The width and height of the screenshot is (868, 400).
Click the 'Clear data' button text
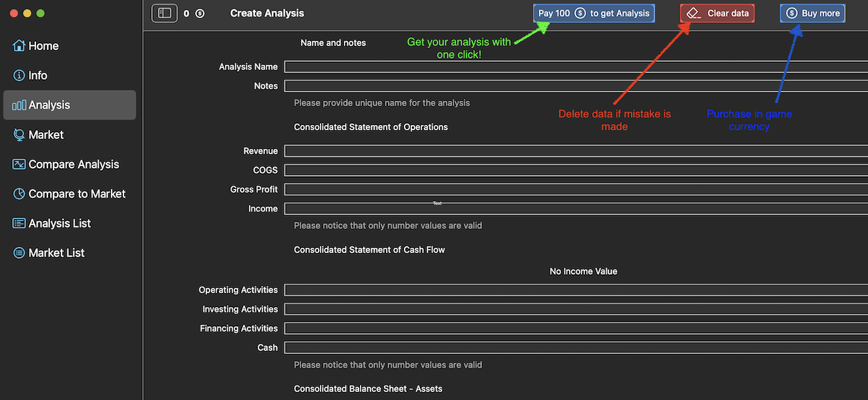728,13
